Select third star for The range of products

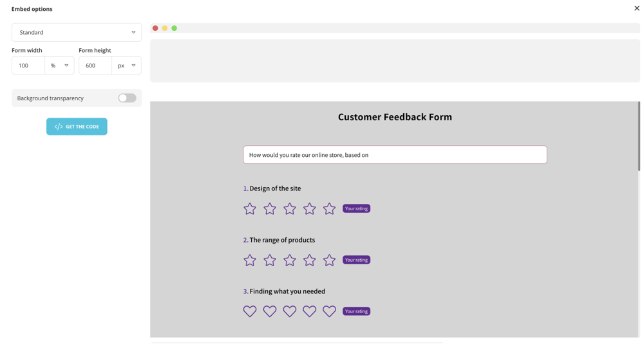[x=290, y=260]
